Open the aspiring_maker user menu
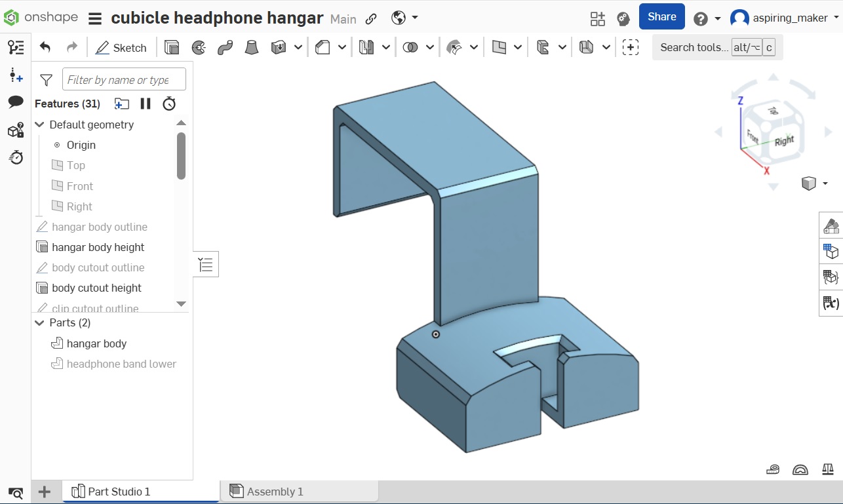Viewport: 843px width, 504px height. coord(785,18)
